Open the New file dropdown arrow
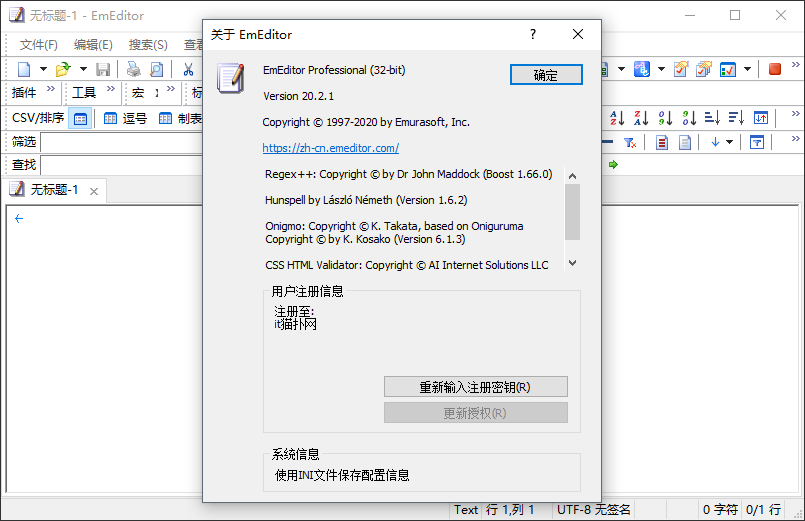The height and width of the screenshot is (521, 805). [43, 69]
